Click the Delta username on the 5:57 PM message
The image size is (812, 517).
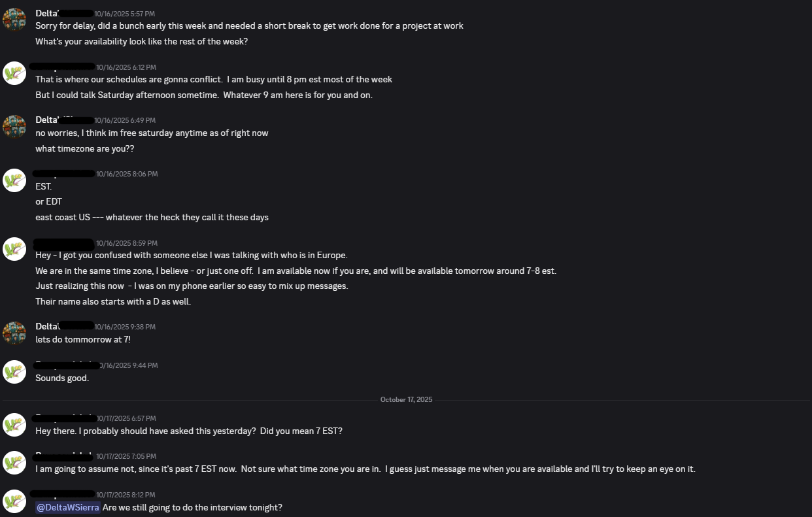tap(63, 13)
